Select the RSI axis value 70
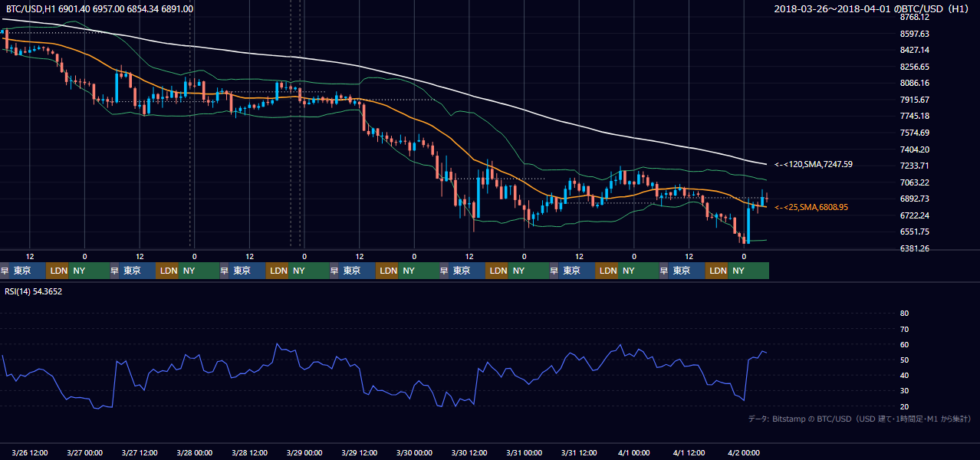Viewport: 980px width, 460px height. [904, 329]
